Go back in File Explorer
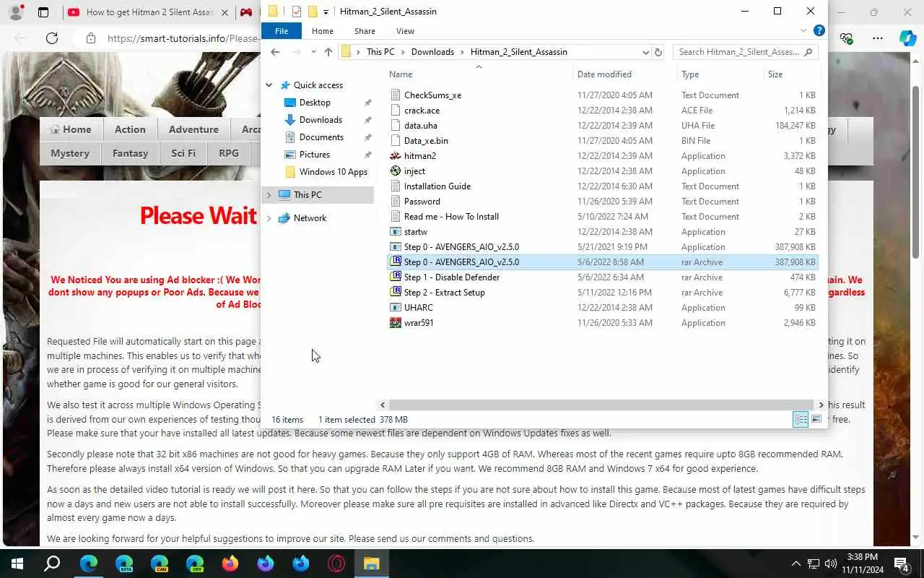Screen dimensions: 924x578 (x=275, y=52)
